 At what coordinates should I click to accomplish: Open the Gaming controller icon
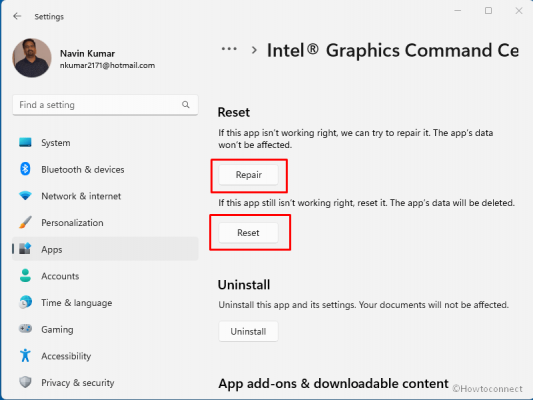coord(25,329)
